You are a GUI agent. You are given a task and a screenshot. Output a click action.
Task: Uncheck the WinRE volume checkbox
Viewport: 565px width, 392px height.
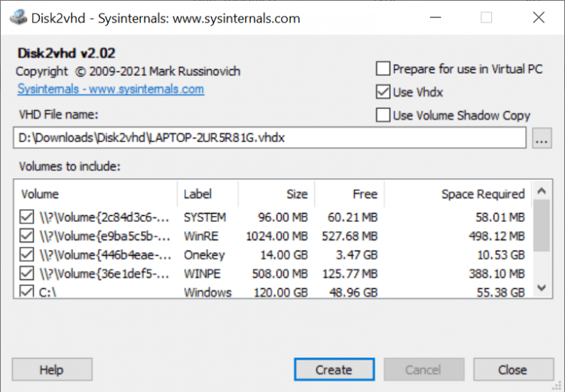(x=26, y=236)
